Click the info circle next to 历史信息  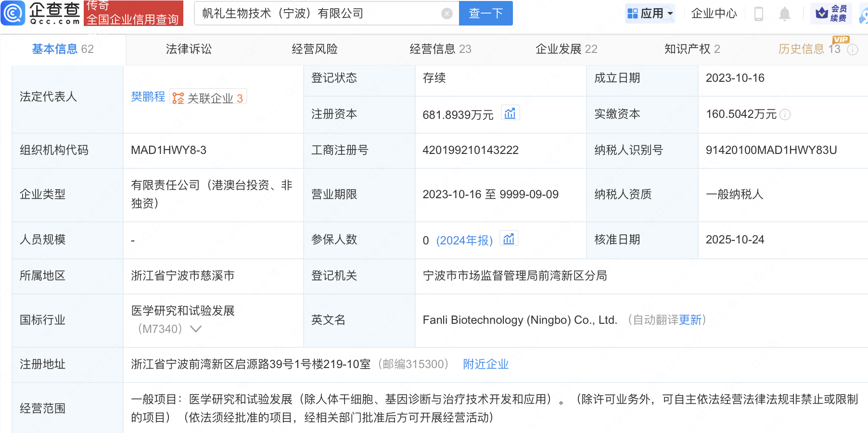852,50
